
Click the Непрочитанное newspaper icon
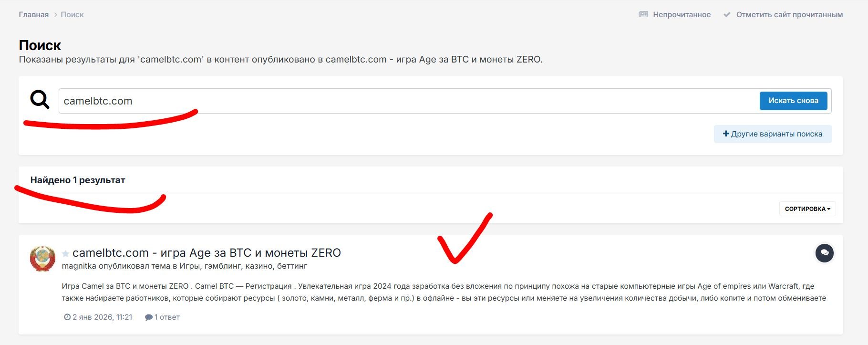point(643,14)
